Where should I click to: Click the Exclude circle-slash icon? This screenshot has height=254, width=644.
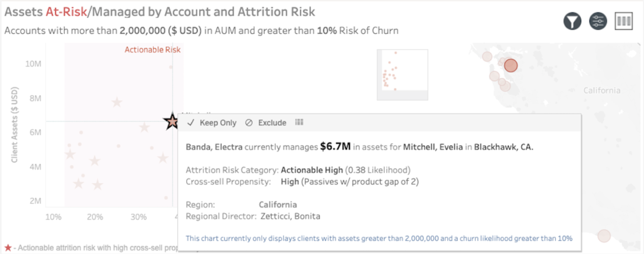(x=249, y=123)
